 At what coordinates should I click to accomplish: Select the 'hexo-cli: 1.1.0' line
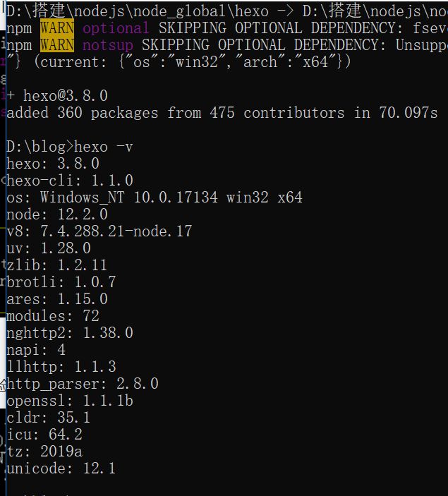70,181
